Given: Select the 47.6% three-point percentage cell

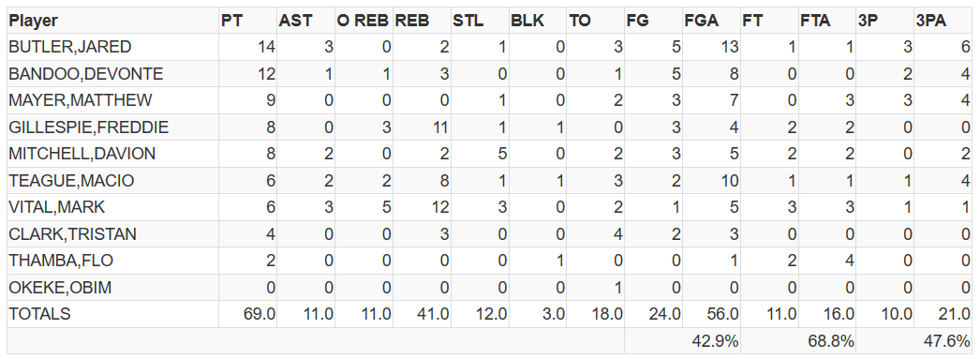Looking at the screenshot, I should [x=943, y=341].
